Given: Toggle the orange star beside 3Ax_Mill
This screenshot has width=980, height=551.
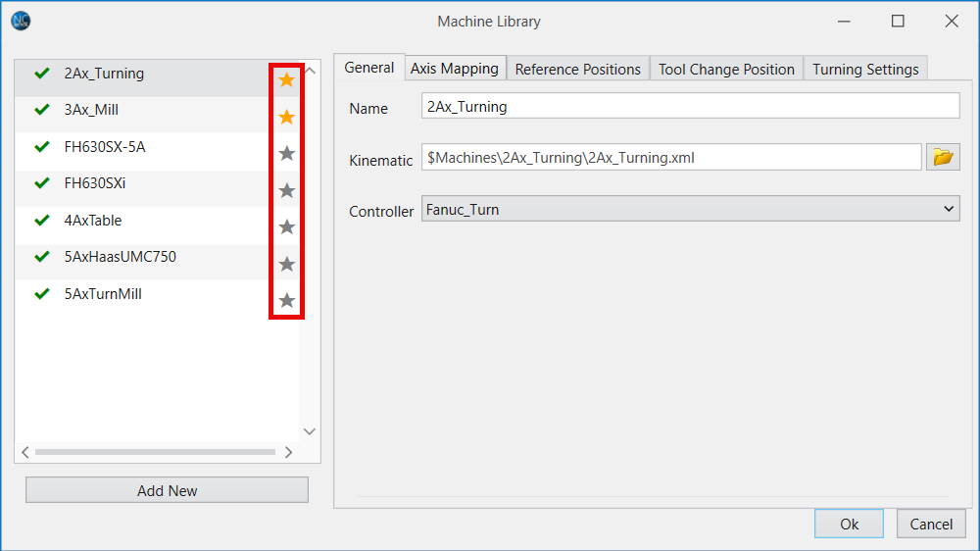Looking at the screenshot, I should [286, 117].
